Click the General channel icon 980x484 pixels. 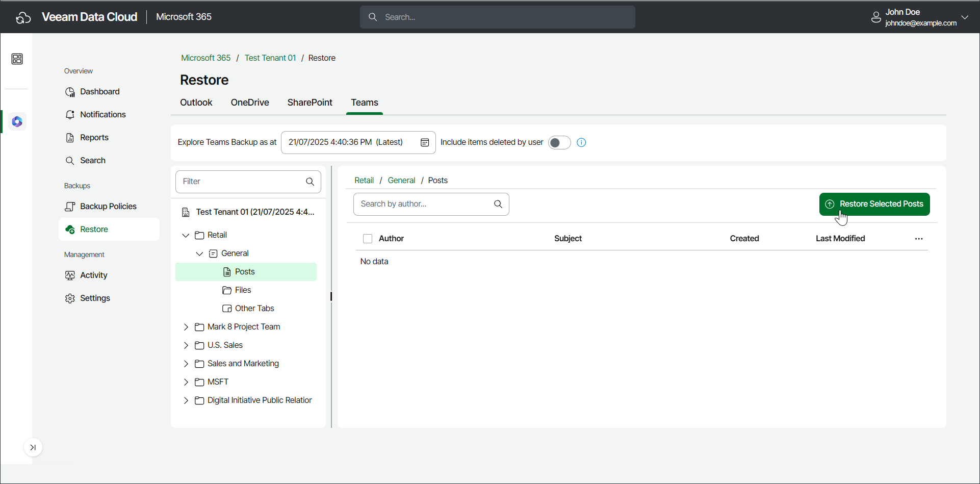tap(213, 253)
